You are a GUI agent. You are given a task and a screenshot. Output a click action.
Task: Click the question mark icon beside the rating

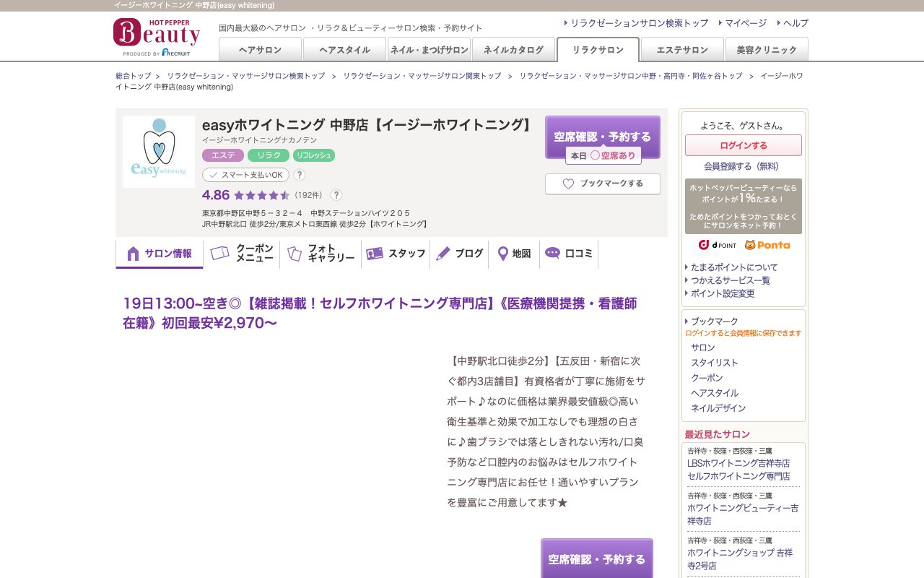pos(336,195)
